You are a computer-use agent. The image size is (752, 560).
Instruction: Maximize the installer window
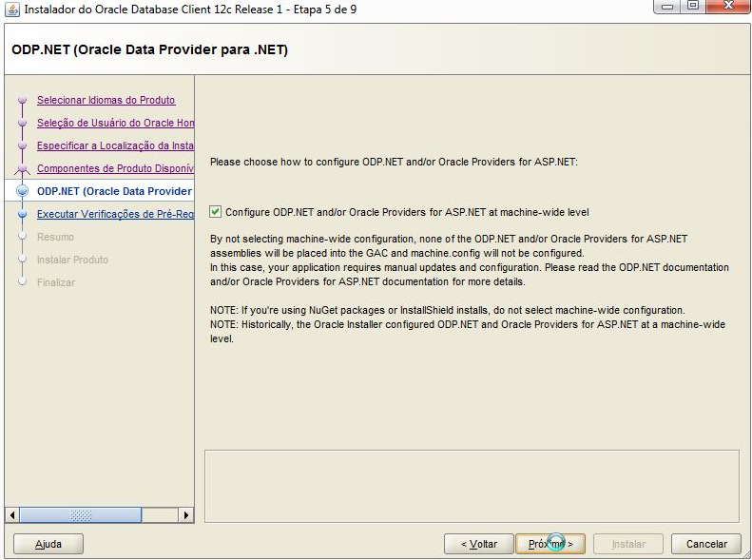click(x=693, y=6)
